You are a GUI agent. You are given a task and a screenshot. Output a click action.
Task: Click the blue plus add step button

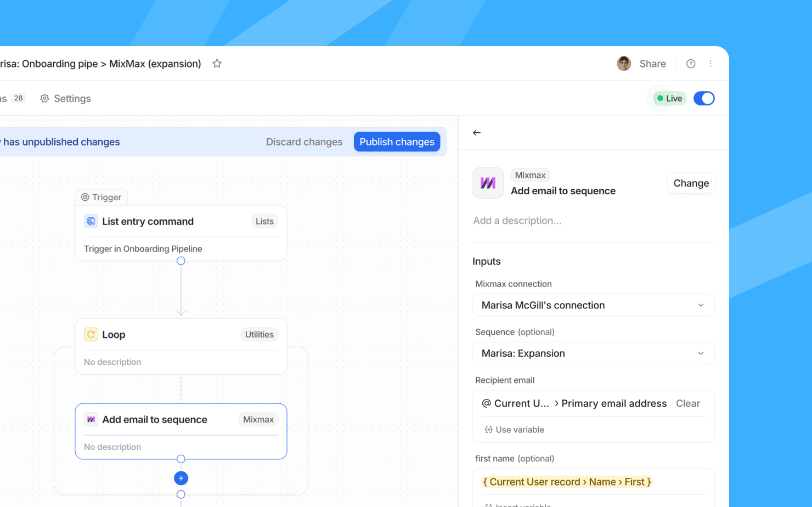pyautogui.click(x=181, y=478)
